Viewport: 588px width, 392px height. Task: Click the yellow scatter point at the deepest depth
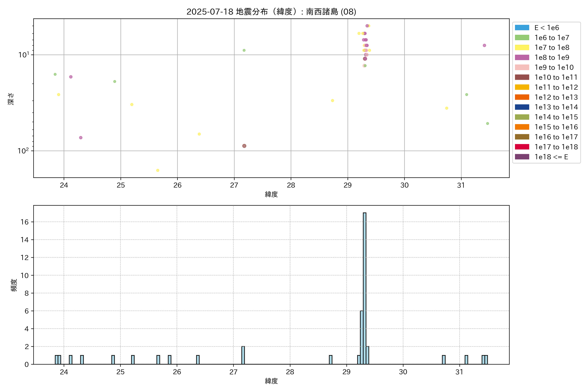158,171
